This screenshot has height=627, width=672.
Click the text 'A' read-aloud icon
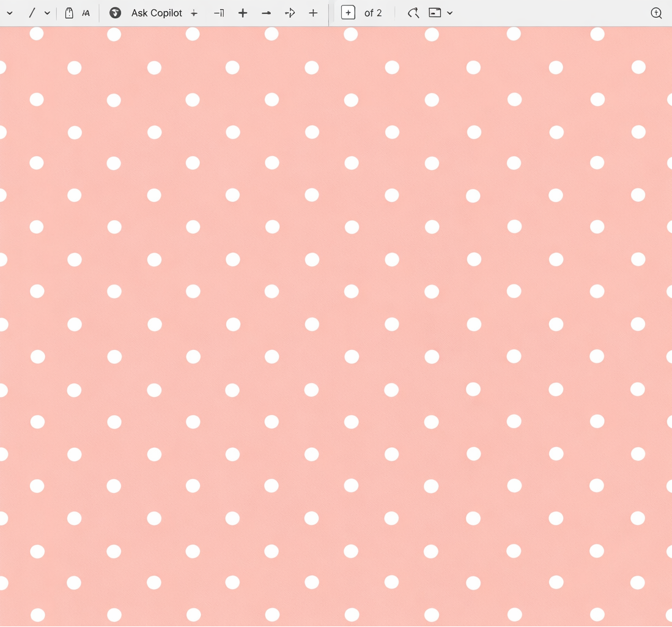click(86, 13)
